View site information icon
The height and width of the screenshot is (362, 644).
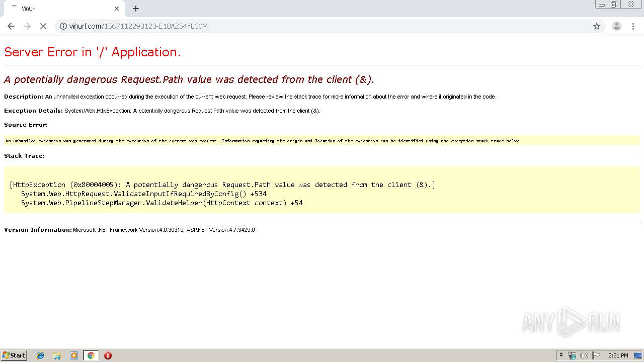click(63, 26)
